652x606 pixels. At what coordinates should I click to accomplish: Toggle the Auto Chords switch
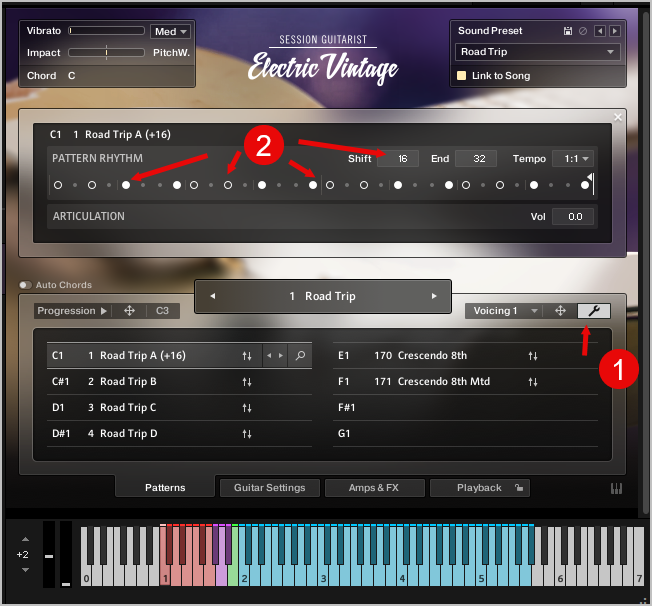(x=25, y=285)
